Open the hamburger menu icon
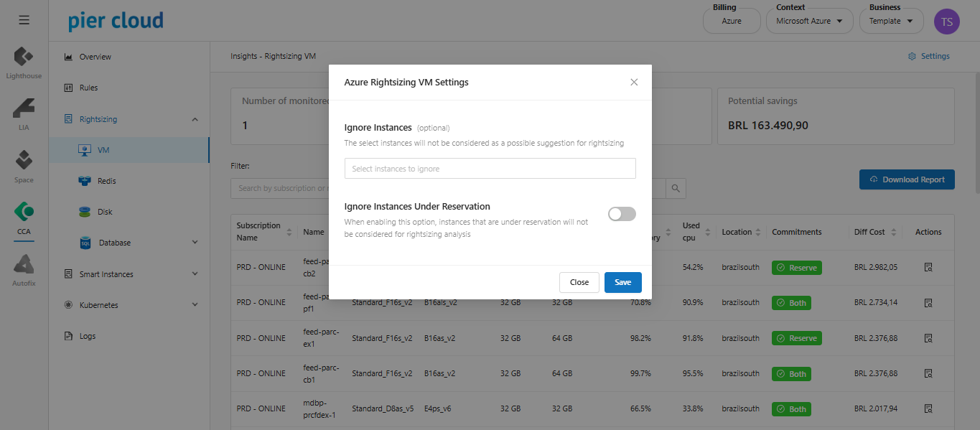 (x=24, y=20)
